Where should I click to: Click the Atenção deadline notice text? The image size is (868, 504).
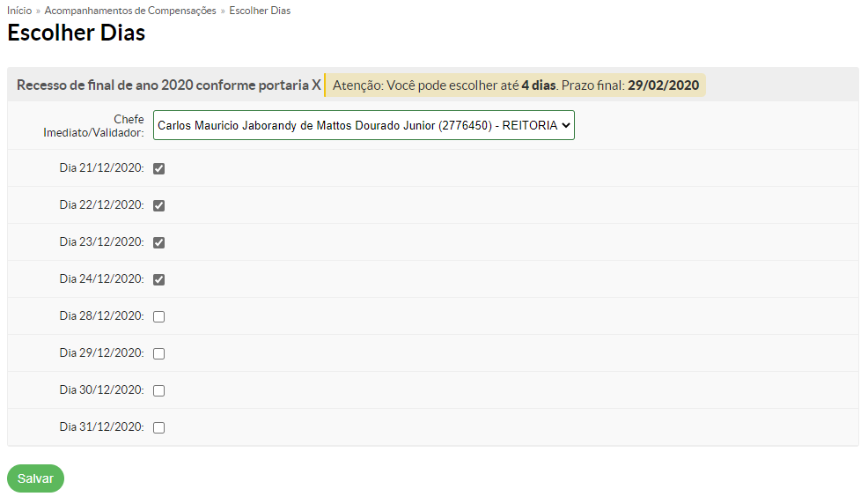(515, 85)
